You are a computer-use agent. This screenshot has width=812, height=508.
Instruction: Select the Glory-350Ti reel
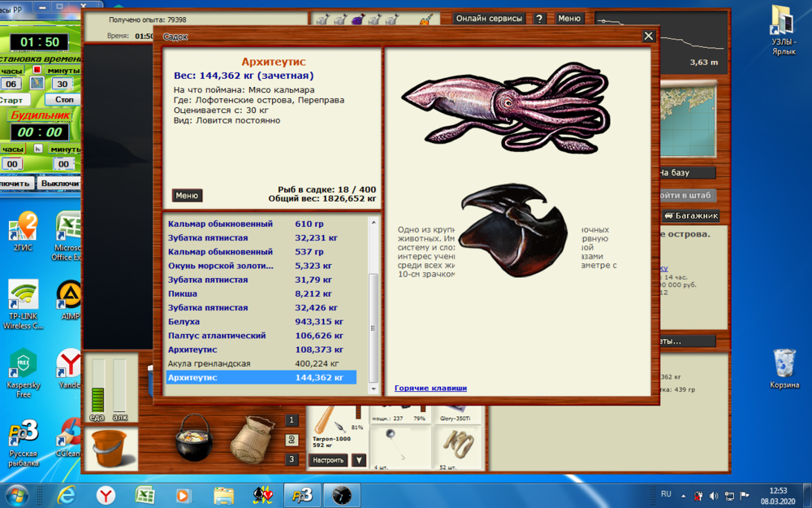456,417
